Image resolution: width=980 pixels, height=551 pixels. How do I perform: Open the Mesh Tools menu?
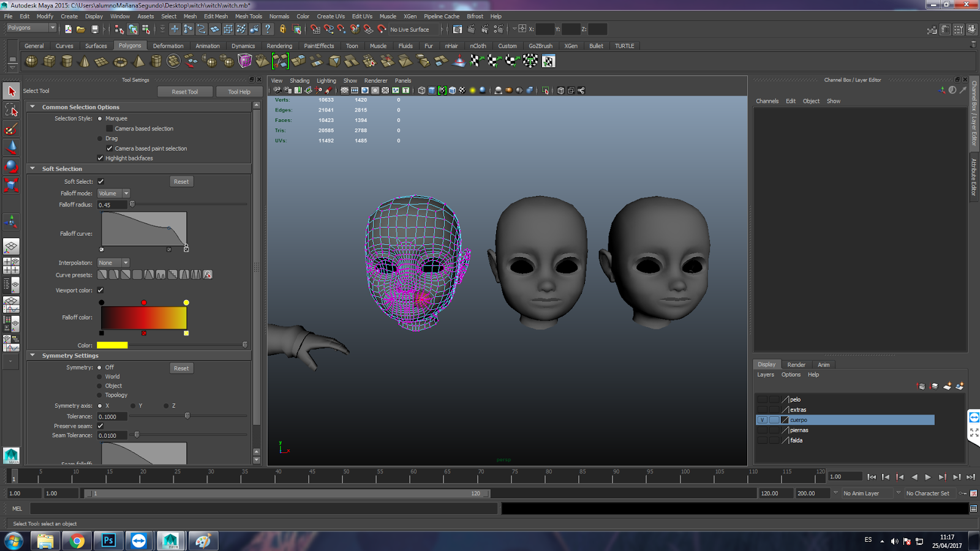point(248,17)
